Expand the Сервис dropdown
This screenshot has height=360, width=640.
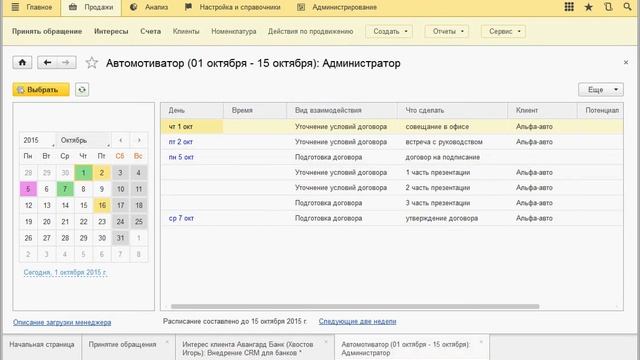[503, 31]
